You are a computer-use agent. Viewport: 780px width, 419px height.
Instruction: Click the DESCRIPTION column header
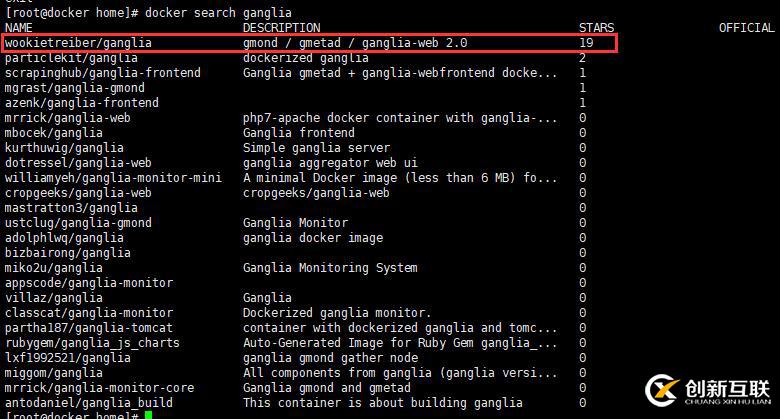282,28
